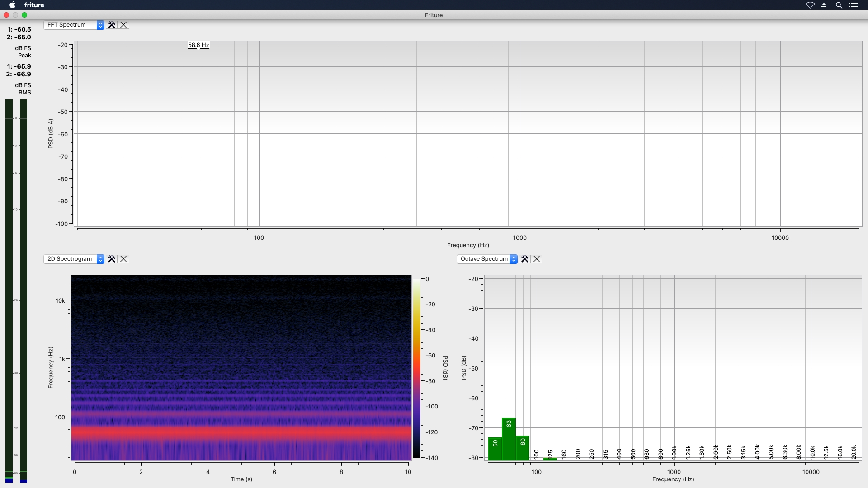Open the FFT Spectrum widget type dropdown

(x=74, y=25)
